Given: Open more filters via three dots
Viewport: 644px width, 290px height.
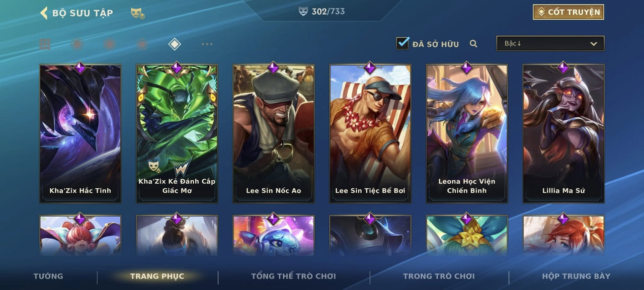Looking at the screenshot, I should click(207, 44).
